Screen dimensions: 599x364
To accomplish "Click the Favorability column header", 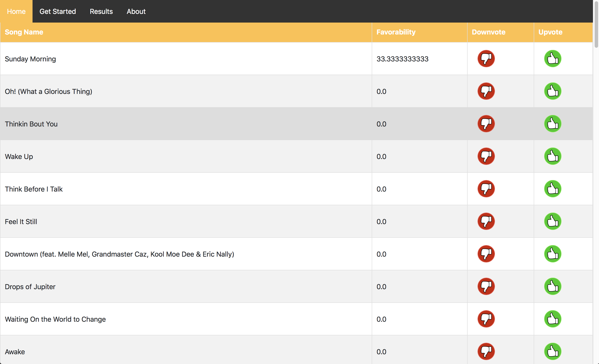I will (396, 32).
